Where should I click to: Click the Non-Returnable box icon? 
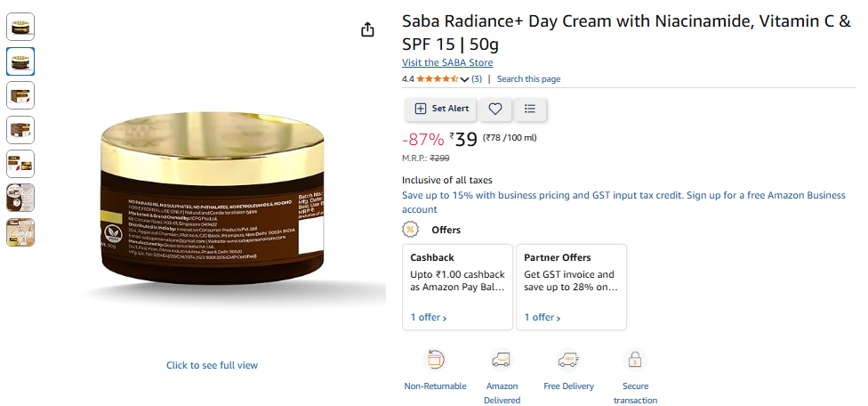(x=435, y=360)
